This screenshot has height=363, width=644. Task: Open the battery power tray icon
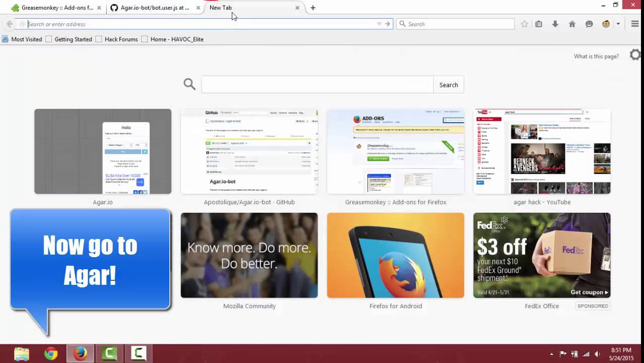tap(574, 354)
